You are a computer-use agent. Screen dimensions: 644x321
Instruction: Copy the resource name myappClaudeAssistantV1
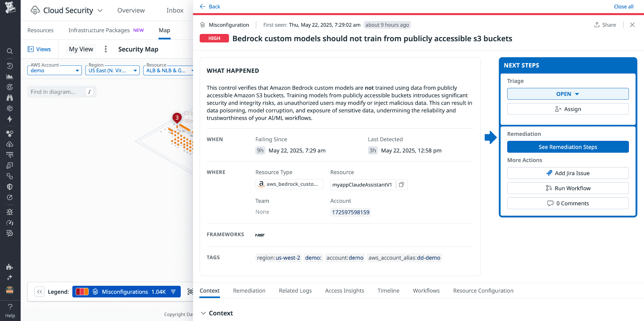pyautogui.click(x=401, y=185)
